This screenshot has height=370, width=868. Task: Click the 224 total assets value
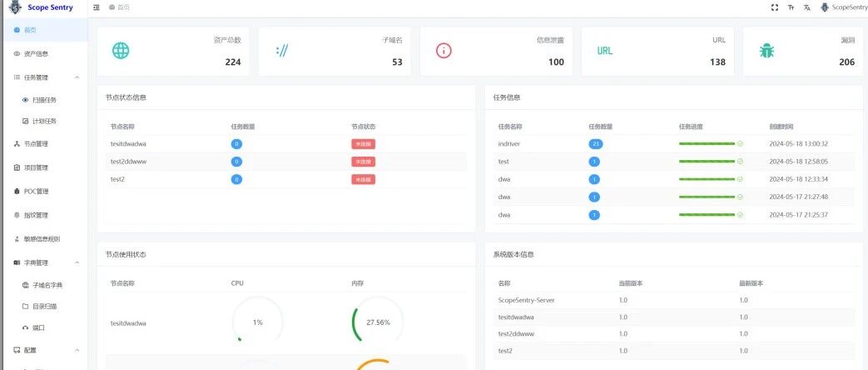pos(233,62)
